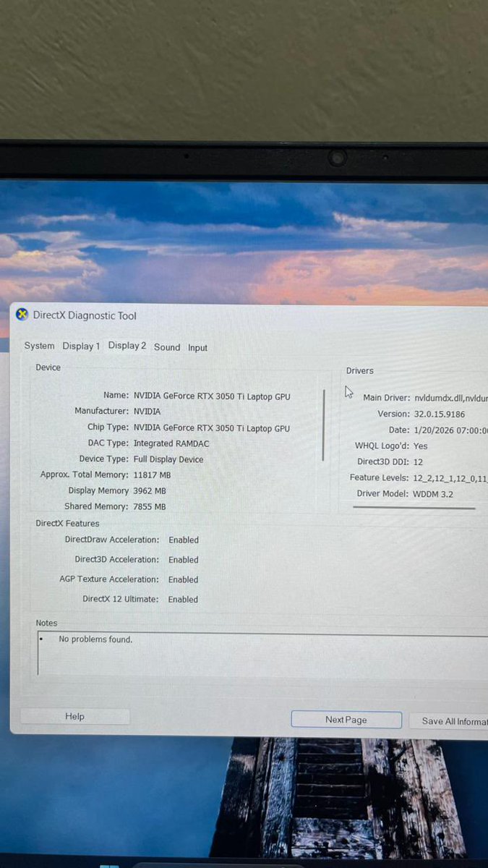Image resolution: width=488 pixels, height=868 pixels.
Task: Click the DAC Type value 'Integrated RAMDAC'
Action: [171, 443]
